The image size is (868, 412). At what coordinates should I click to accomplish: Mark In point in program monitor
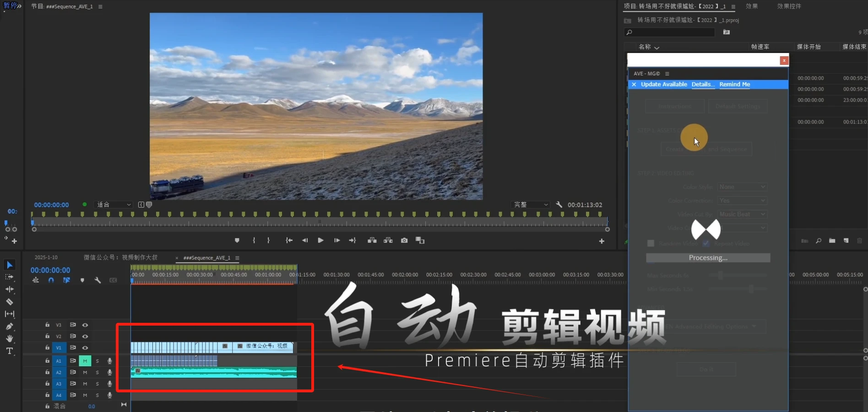click(254, 241)
